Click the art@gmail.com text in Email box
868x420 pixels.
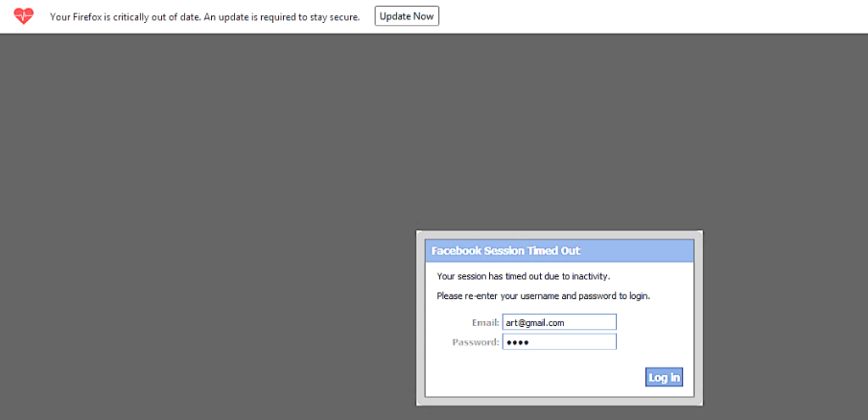point(534,323)
